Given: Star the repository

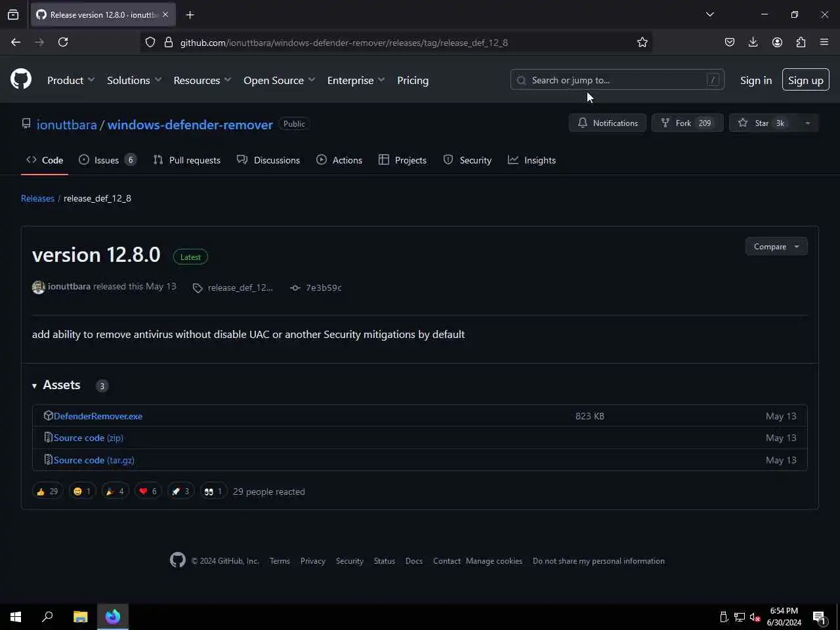Looking at the screenshot, I should [763, 123].
